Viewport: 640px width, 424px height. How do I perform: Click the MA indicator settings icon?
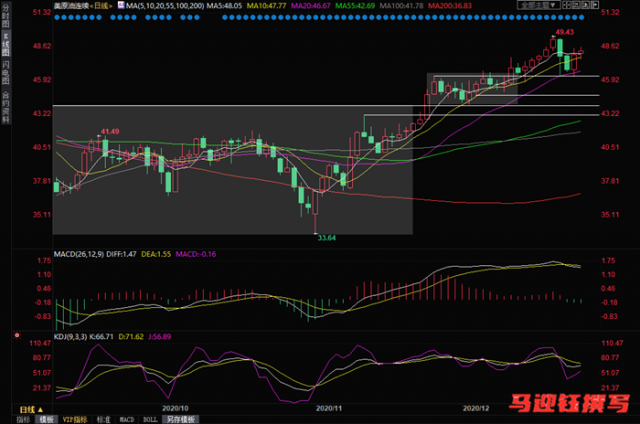(121, 5)
